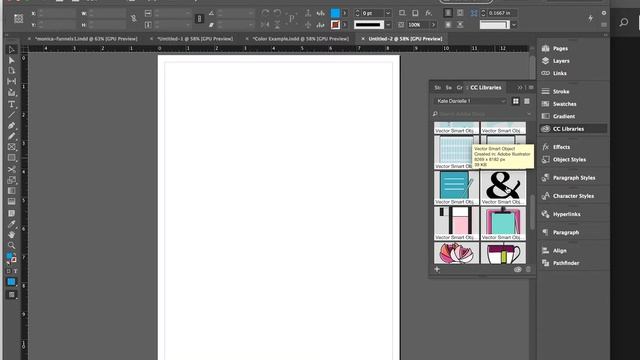640x360 pixels.
Task: Select the Zoom tool
Action: [11, 245]
